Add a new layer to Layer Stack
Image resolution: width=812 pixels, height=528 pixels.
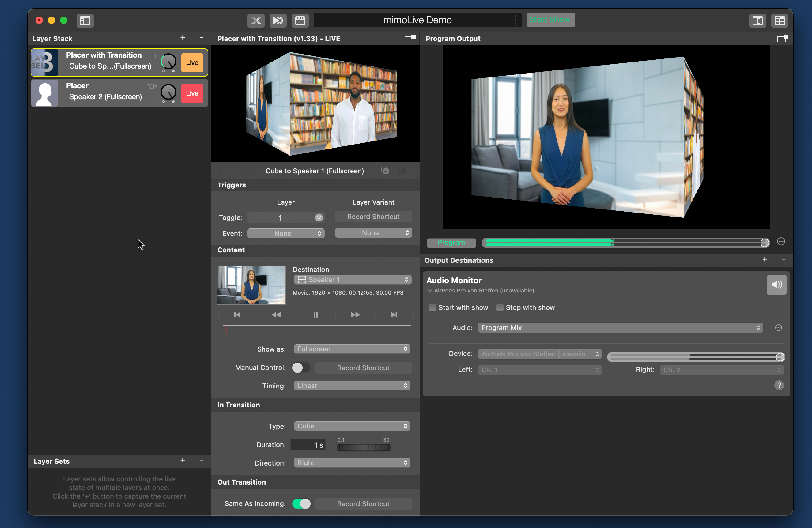pos(183,38)
